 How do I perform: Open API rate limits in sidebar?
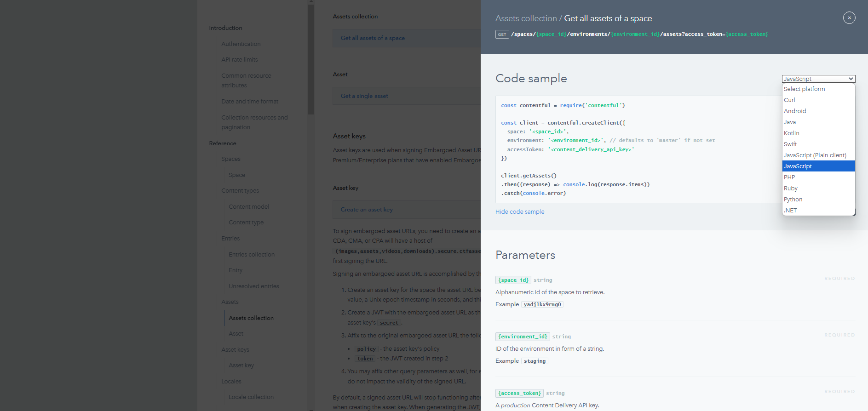[x=240, y=60]
